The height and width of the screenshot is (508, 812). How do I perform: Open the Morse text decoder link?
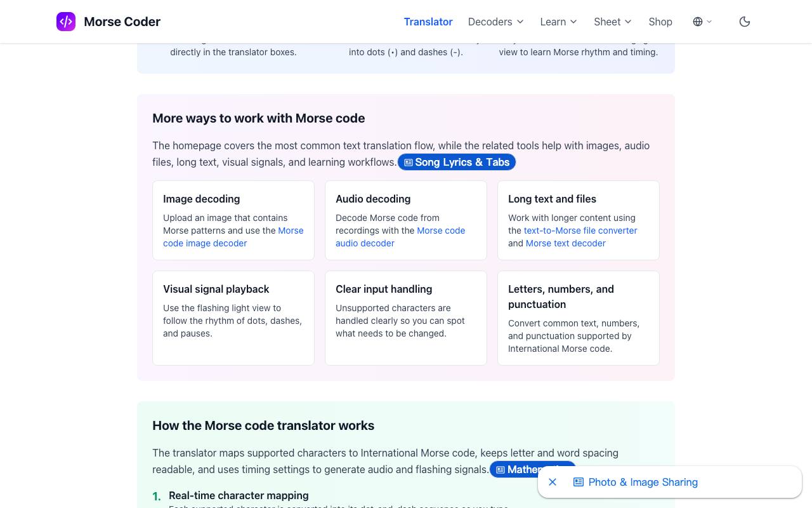tap(566, 243)
